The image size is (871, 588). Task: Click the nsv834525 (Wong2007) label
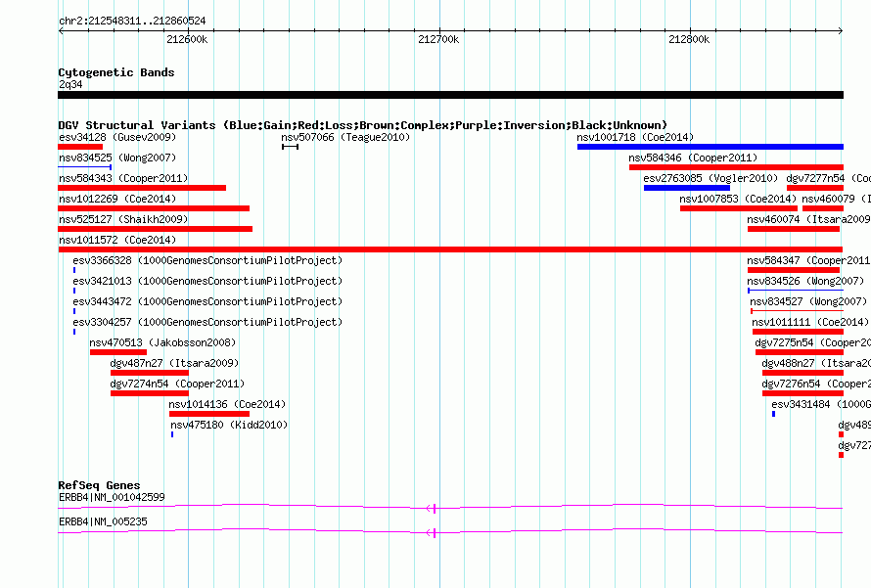coord(117,158)
